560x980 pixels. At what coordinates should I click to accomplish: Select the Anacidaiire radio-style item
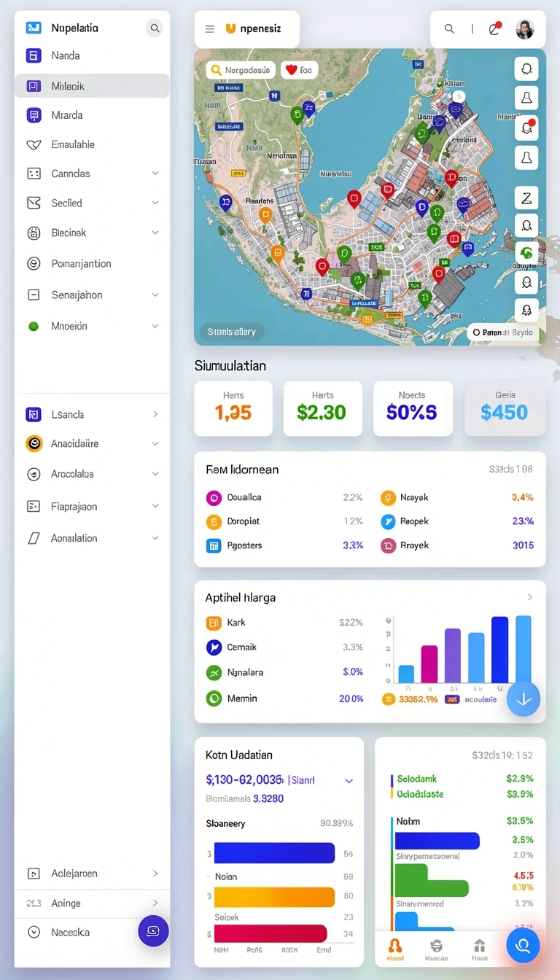click(x=92, y=443)
